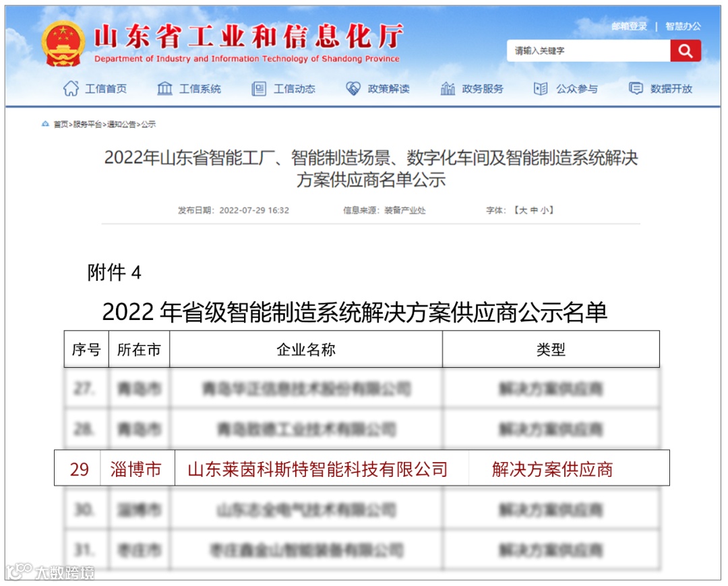Image resolution: width=728 pixels, height=586 pixels.
Task: Click the 序号 column header
Action: 86,350
